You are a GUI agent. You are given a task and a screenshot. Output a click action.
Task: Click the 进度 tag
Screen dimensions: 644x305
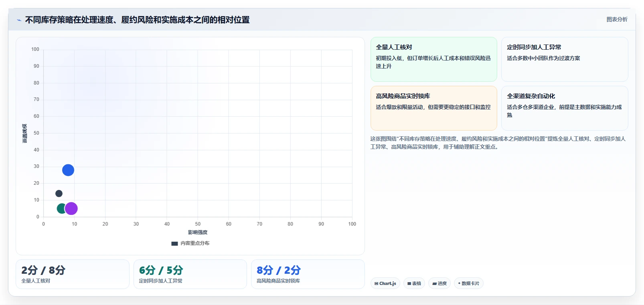click(439, 283)
